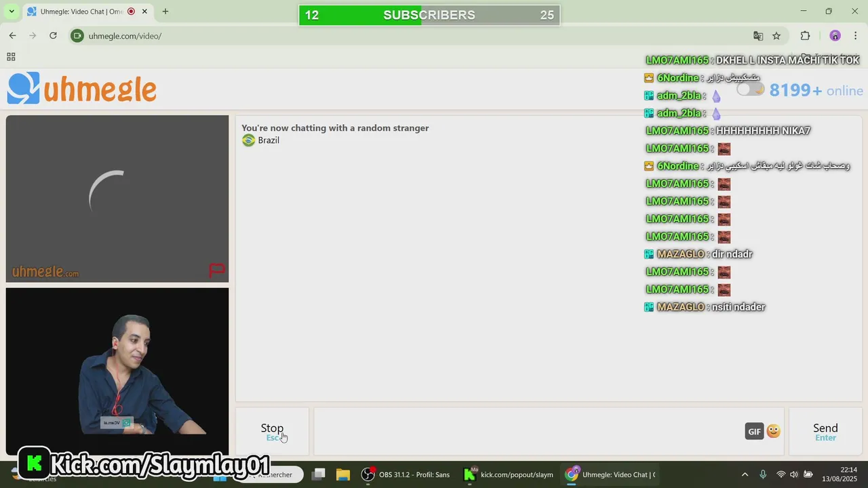Bookmark this page with the star
This screenshot has height=488, width=868.
[x=776, y=36]
